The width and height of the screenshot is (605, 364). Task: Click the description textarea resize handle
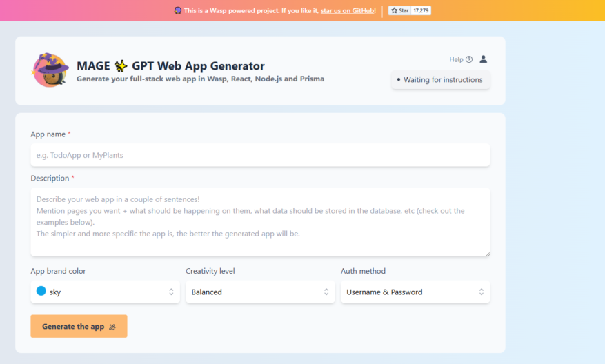pyautogui.click(x=488, y=254)
